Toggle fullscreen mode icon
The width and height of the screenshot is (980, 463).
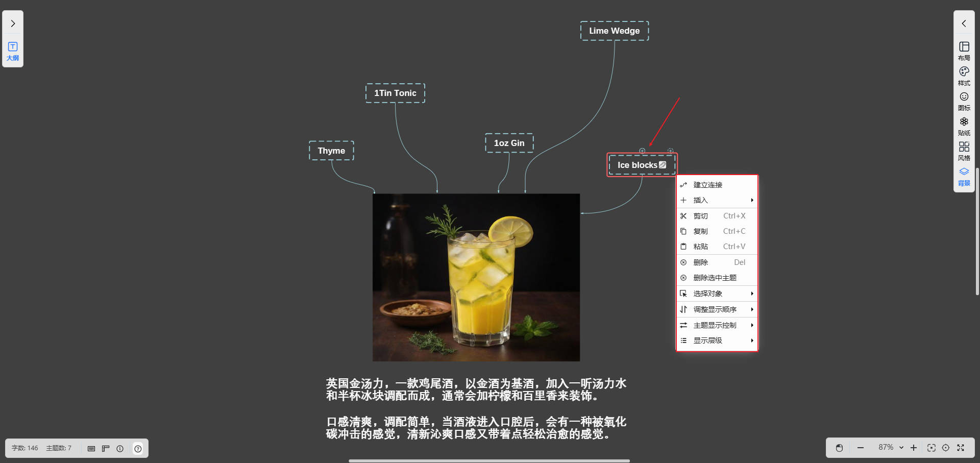point(961,448)
